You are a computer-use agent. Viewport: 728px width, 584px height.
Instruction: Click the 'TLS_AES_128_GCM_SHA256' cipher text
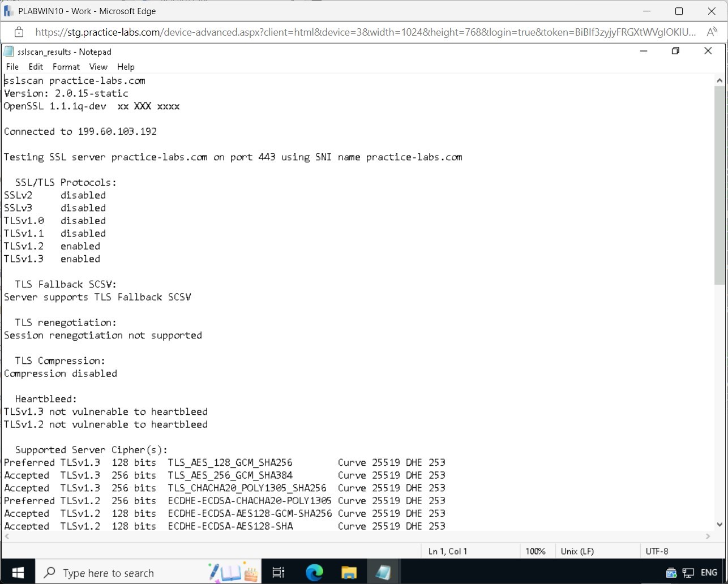pyautogui.click(x=230, y=462)
